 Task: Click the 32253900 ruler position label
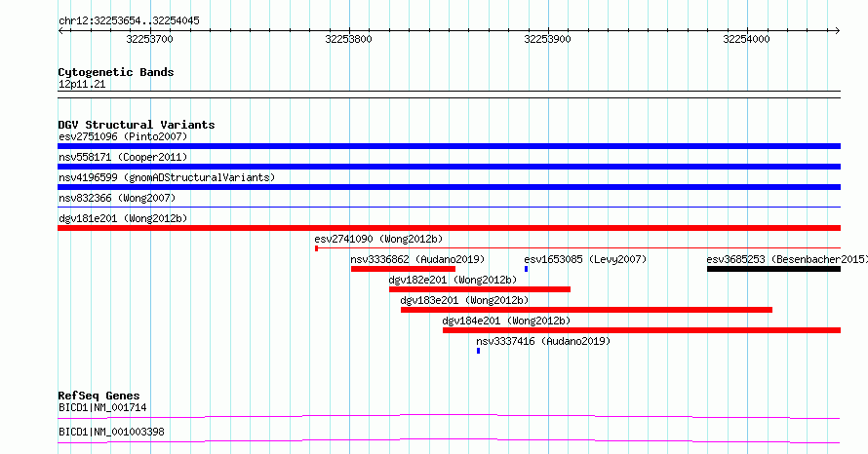(547, 39)
